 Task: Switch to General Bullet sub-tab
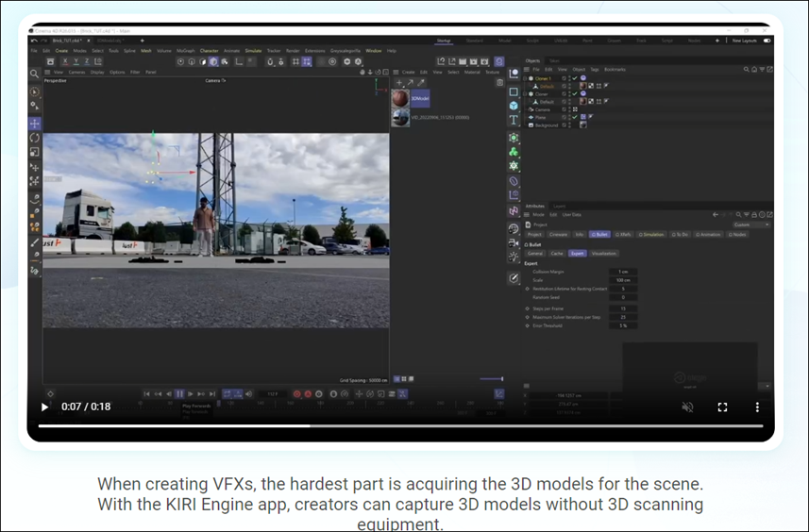535,254
